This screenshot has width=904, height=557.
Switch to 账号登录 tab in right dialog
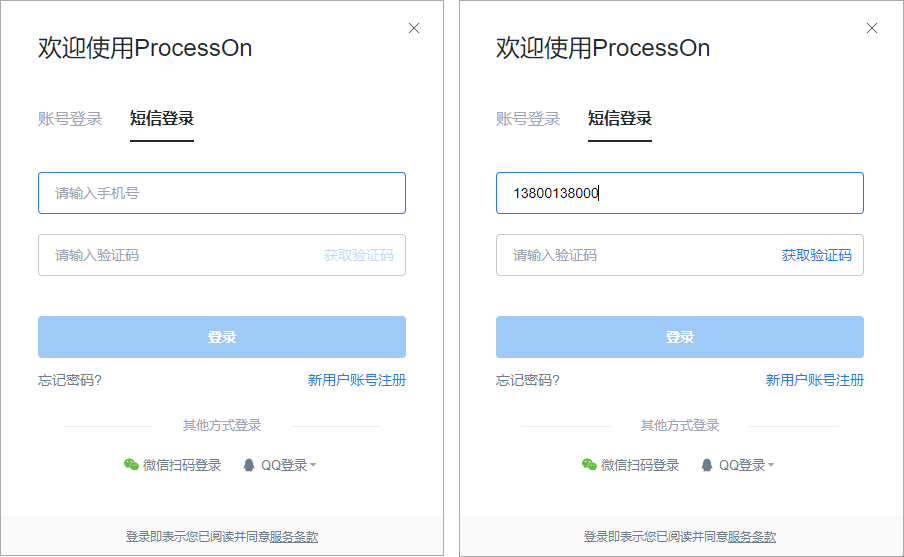pos(528,119)
